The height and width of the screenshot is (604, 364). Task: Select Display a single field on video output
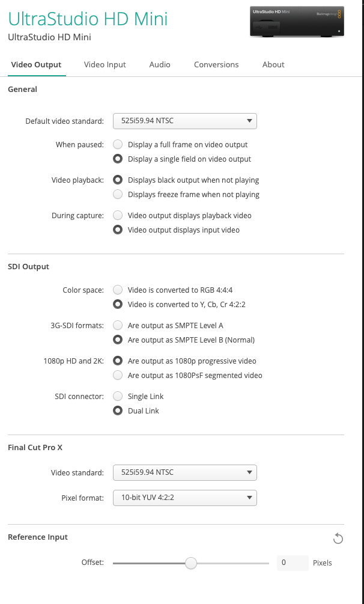coord(118,159)
